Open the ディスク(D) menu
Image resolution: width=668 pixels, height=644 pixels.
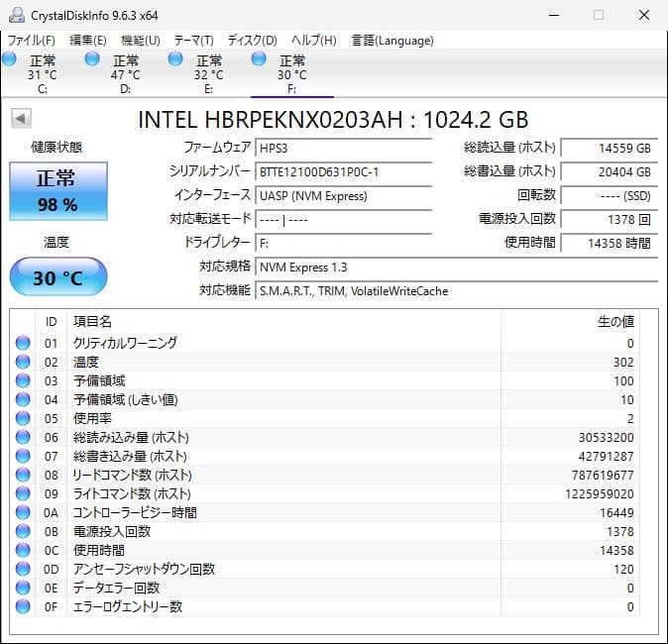tap(252, 41)
